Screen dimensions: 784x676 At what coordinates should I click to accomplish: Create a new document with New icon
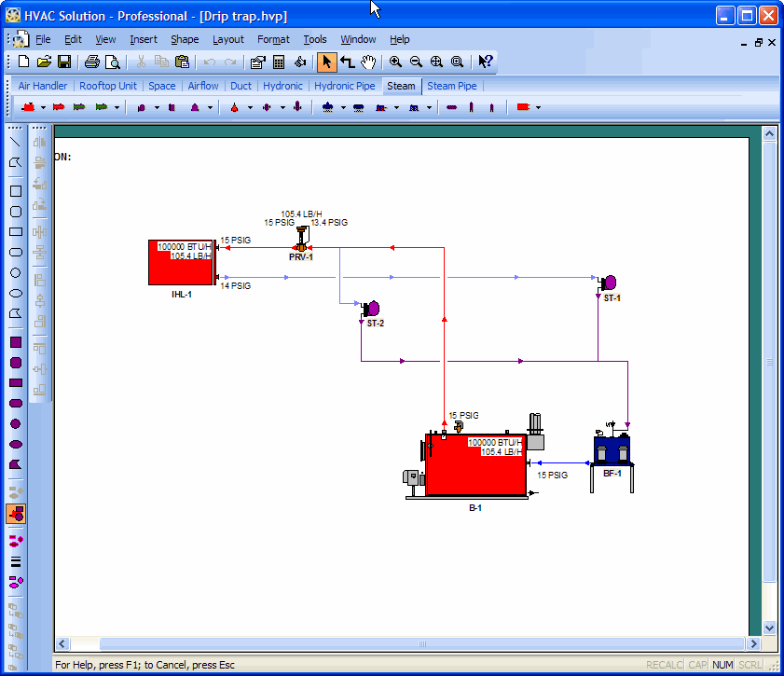tap(23, 62)
